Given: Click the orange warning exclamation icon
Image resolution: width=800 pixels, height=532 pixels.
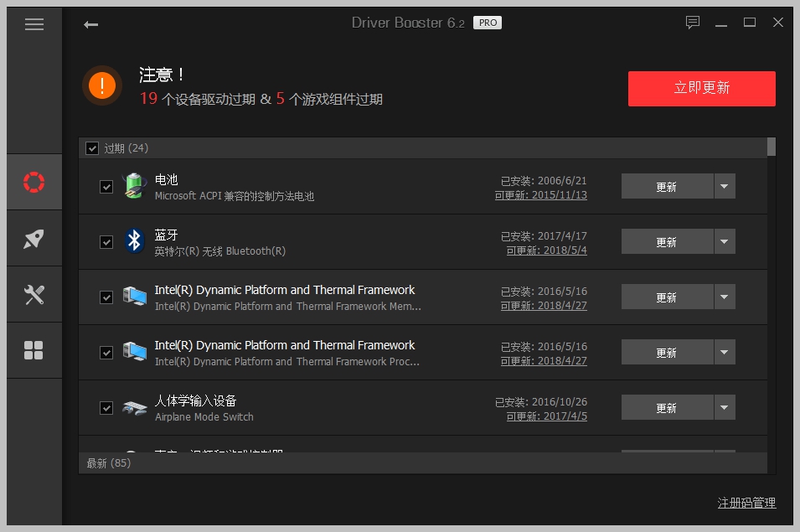Looking at the screenshot, I should coord(102,85).
